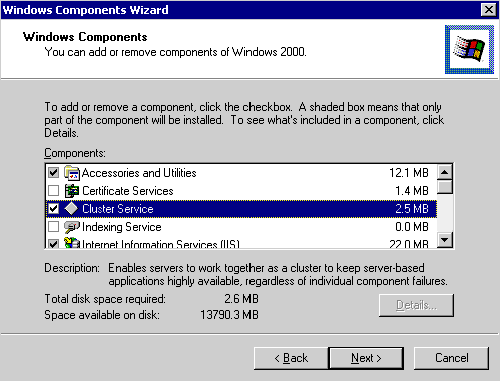Cancel the Windows Components Wizard

[x=452, y=358]
